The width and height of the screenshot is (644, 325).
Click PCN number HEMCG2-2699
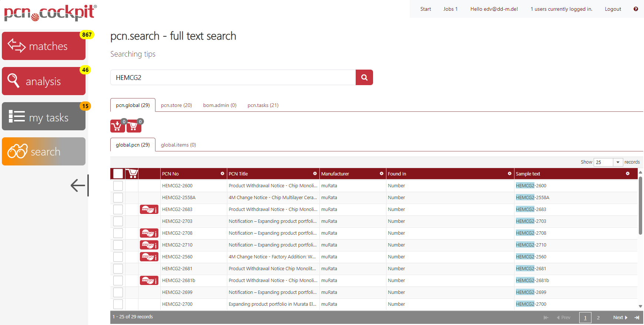[177, 292]
